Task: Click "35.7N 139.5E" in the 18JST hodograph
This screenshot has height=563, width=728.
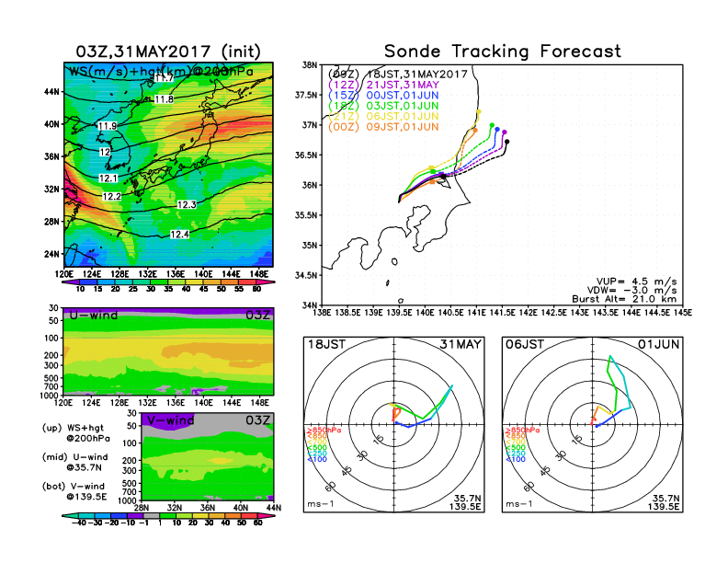Action: point(465,502)
